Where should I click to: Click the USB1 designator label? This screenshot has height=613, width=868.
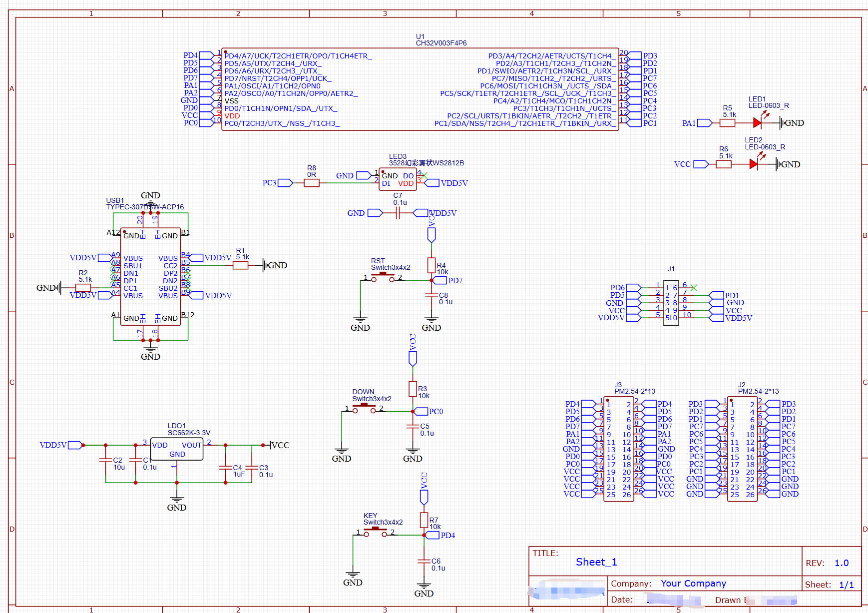(x=115, y=200)
